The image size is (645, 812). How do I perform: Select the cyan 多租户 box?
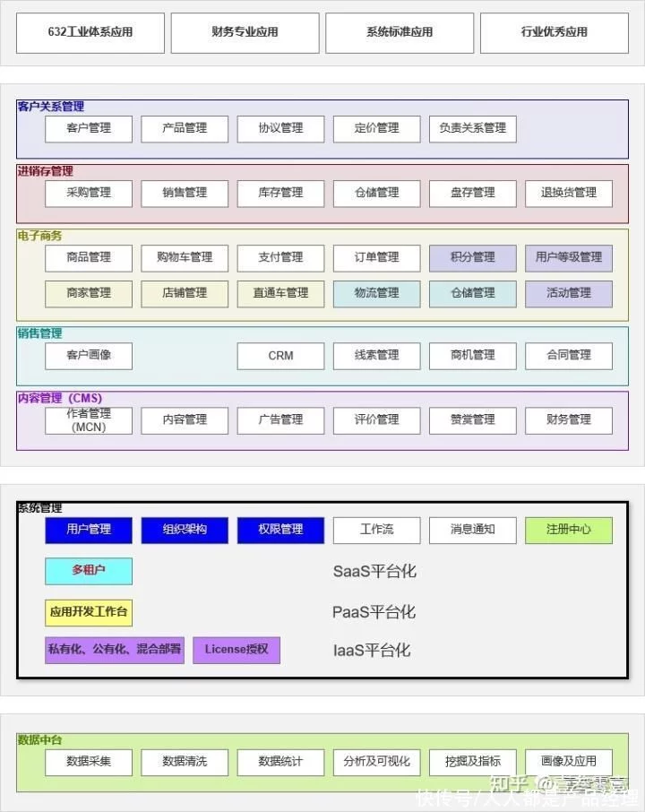pyautogui.click(x=89, y=571)
